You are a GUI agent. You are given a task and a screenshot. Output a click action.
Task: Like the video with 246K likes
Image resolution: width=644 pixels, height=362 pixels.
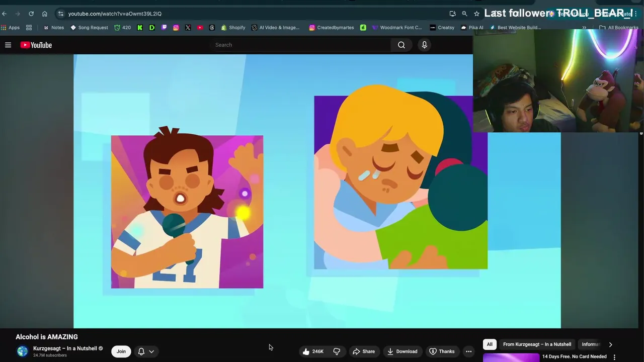click(313, 351)
